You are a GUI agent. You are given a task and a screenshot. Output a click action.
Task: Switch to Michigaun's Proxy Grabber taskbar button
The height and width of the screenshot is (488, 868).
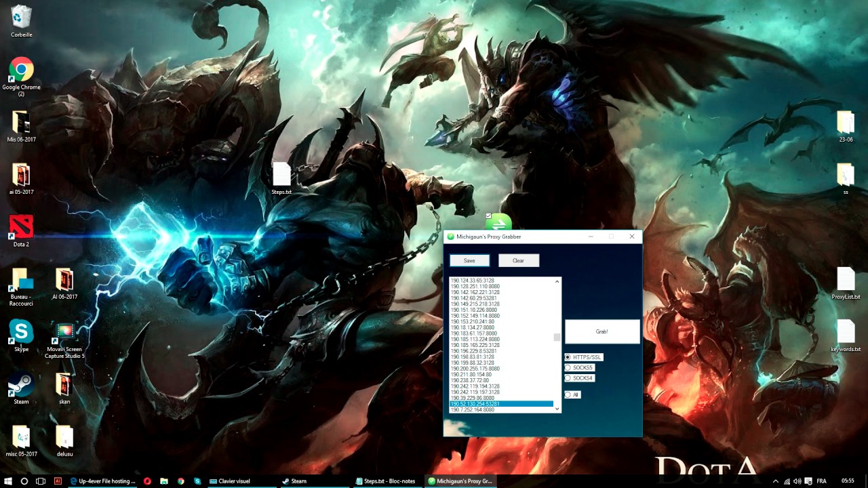coord(460,481)
